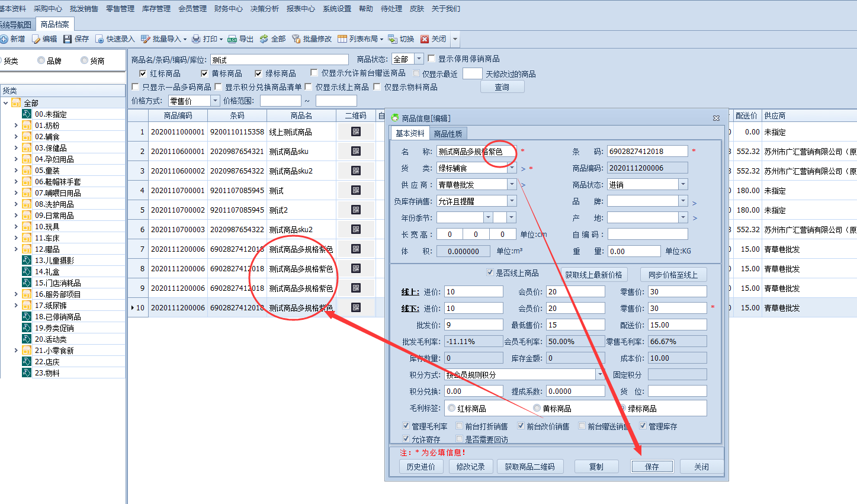Open 历史进价 history button
The height and width of the screenshot is (504, 857).
(421, 467)
